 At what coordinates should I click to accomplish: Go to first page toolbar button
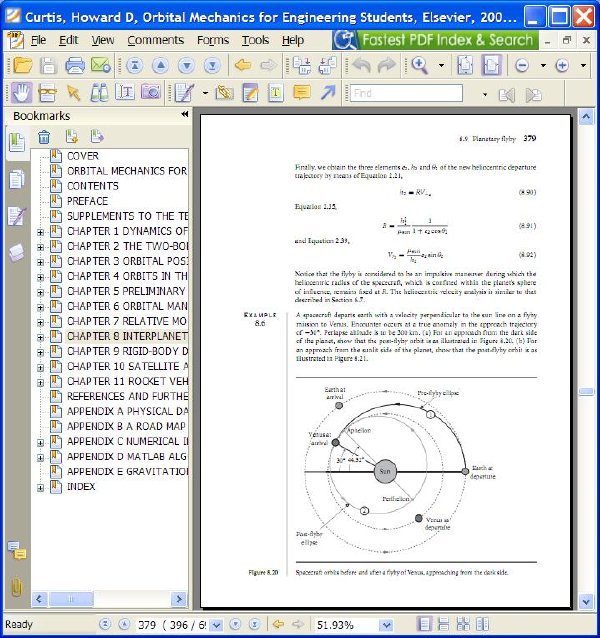[x=135, y=66]
